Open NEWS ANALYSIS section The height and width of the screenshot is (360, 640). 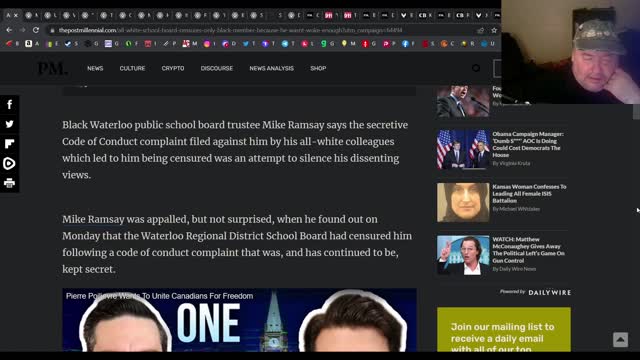[x=271, y=68]
